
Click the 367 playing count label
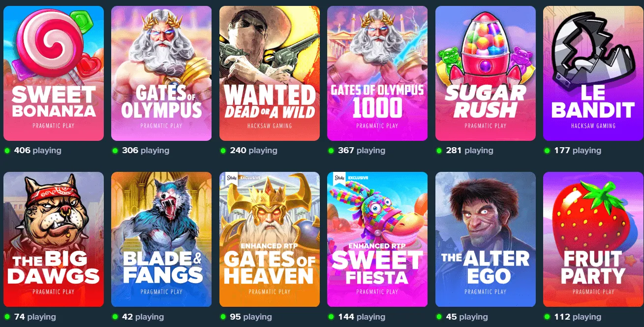362,151
